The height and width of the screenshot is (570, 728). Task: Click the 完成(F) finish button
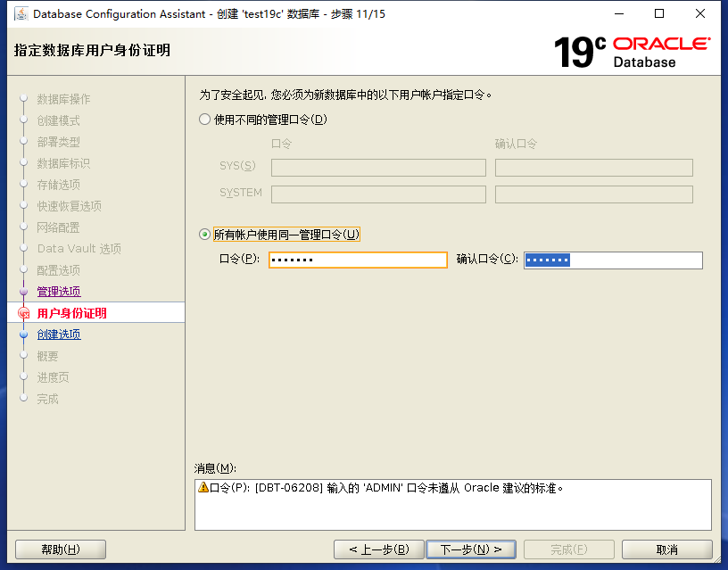(569, 549)
